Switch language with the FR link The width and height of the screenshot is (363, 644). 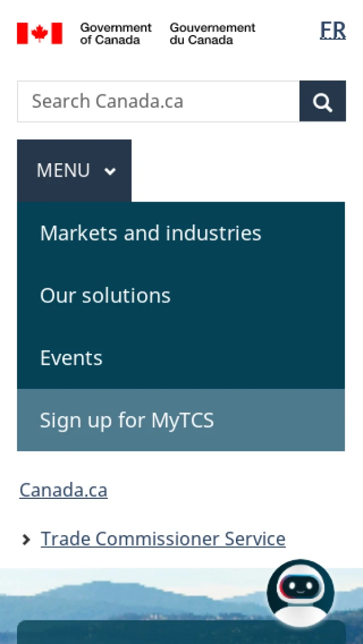click(x=333, y=30)
